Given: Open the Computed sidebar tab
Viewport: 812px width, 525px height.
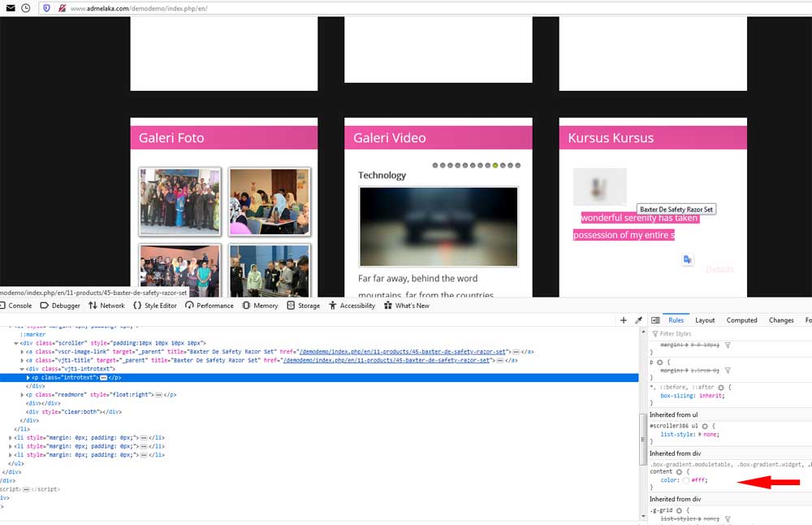Looking at the screenshot, I should (x=741, y=320).
